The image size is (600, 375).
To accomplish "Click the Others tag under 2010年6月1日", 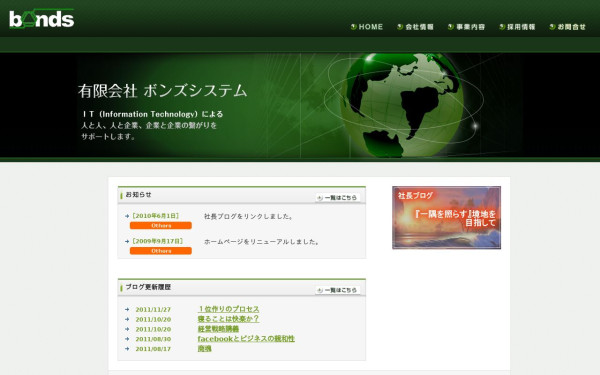I will 161,225.
